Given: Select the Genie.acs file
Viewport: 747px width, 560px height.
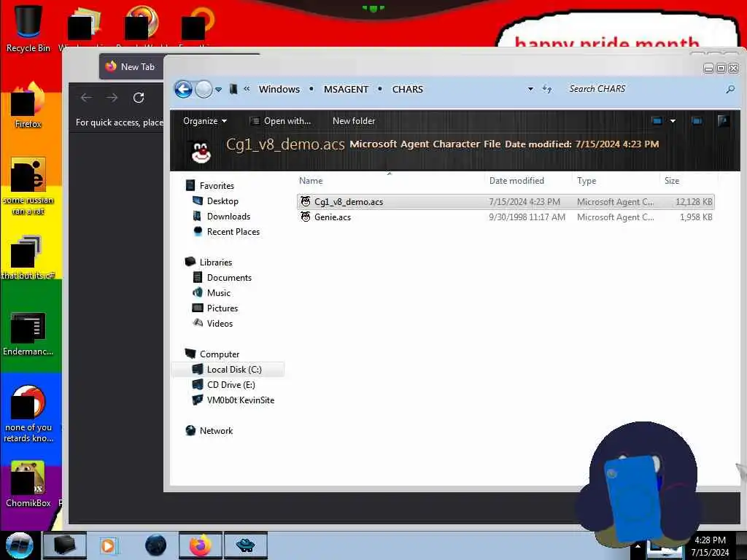Looking at the screenshot, I should (506, 217).
